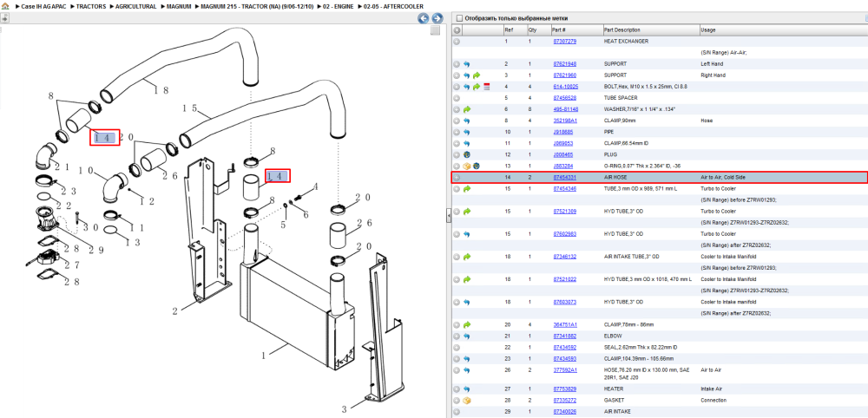
Task: Open the Case IH AG APAC breadcrumb
Action: point(43,6)
